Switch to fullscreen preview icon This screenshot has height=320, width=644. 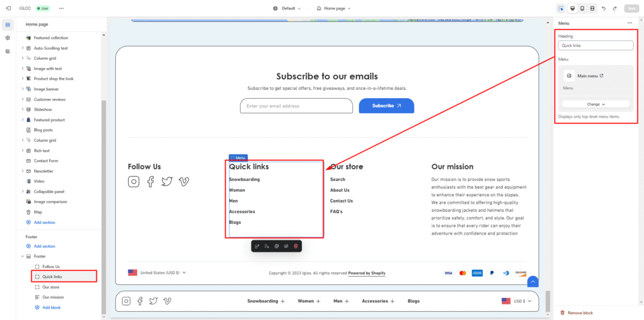tap(592, 8)
